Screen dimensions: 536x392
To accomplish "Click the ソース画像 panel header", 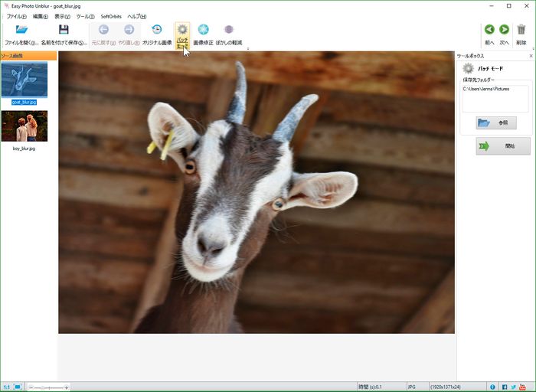I will (x=28, y=56).
